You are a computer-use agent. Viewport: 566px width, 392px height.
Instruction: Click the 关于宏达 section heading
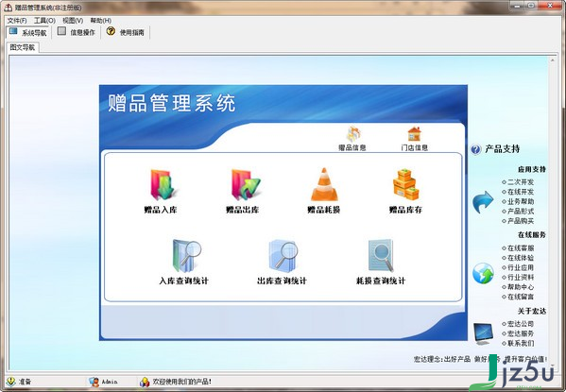point(532,311)
